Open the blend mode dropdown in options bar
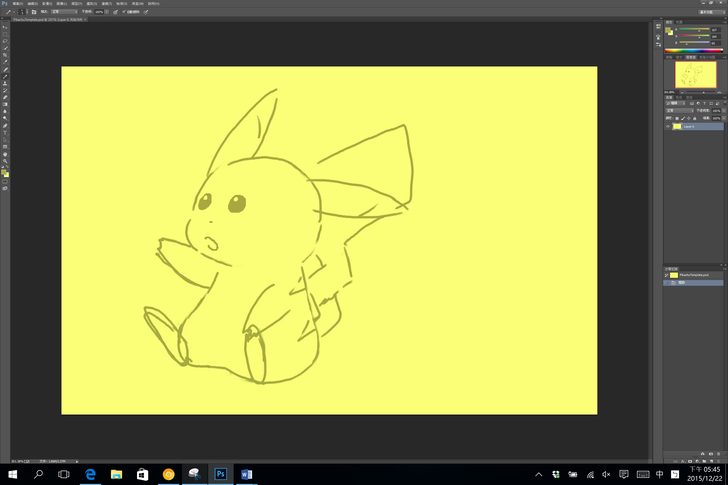This screenshot has height=485, width=728. tap(63, 12)
